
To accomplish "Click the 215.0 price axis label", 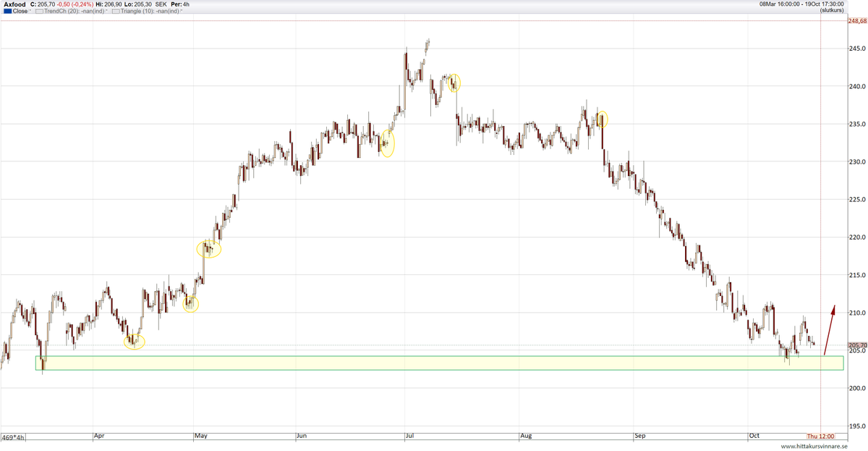I will [x=856, y=275].
